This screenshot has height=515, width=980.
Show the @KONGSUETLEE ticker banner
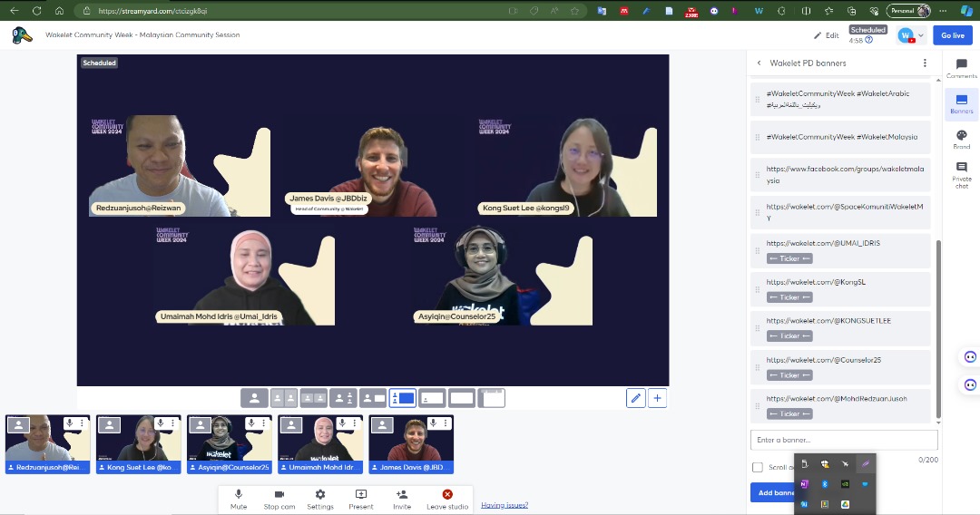[840, 327]
